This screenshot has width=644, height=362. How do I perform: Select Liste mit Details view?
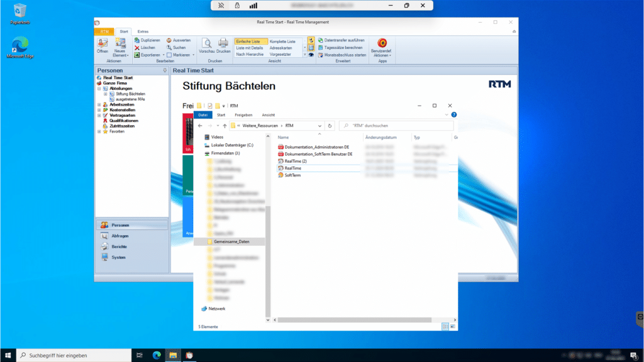[249, 48]
